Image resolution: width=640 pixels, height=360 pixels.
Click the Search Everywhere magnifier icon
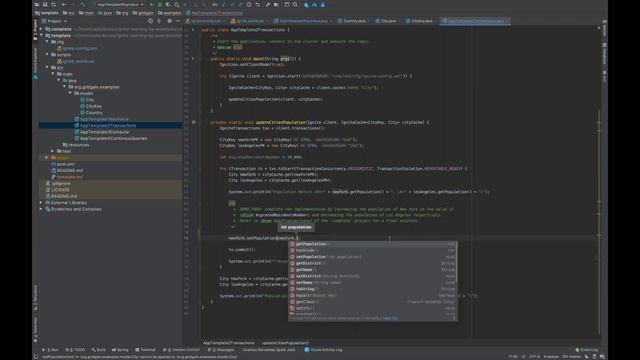coord(295,4)
